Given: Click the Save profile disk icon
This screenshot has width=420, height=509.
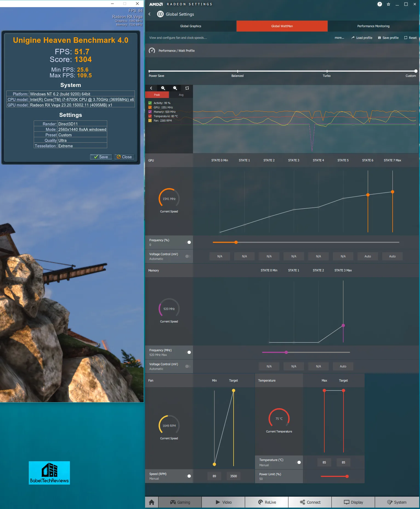Looking at the screenshot, I should (379, 38).
